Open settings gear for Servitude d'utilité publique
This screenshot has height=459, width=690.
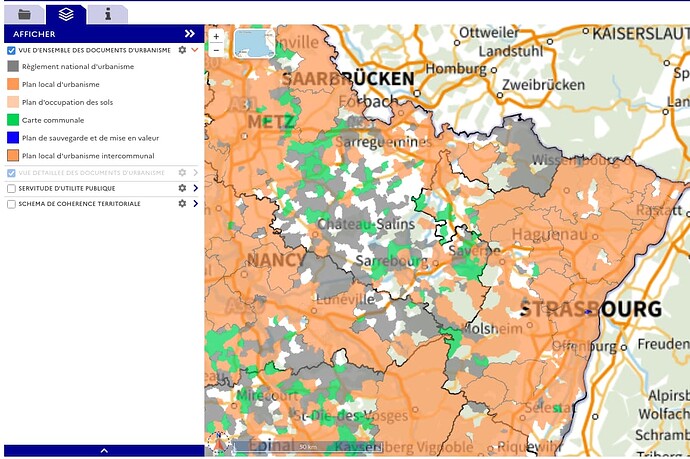point(182,188)
